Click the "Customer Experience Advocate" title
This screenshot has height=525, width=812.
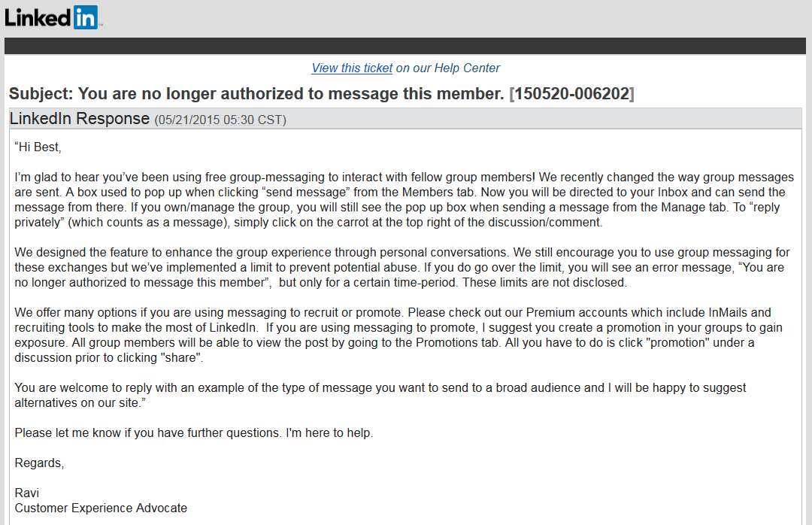pyautogui.click(x=101, y=508)
